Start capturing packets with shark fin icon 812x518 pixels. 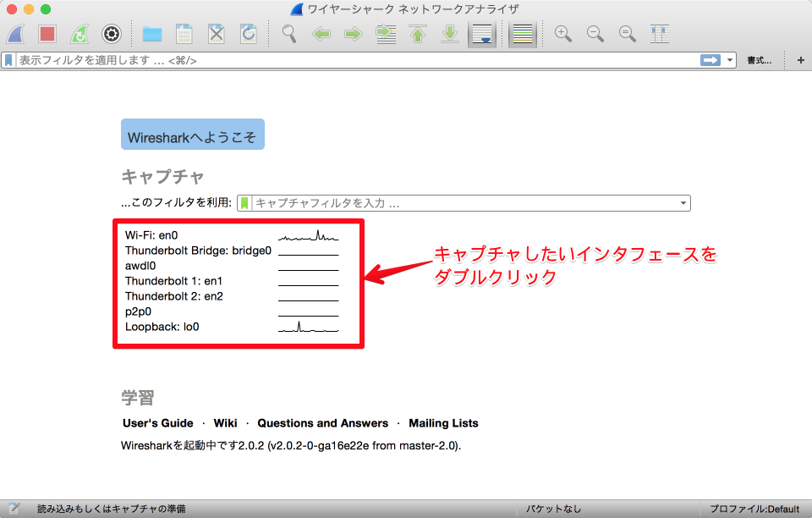16,34
